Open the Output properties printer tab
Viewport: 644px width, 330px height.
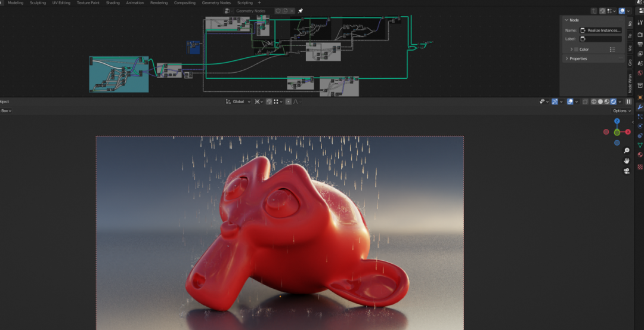click(640, 44)
